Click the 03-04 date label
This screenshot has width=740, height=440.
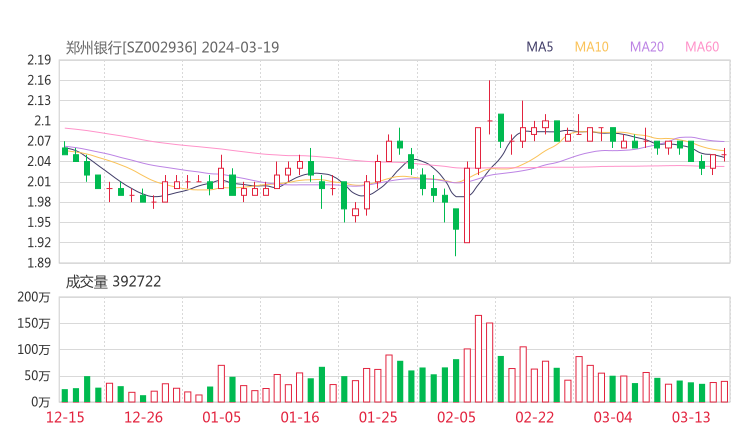(x=613, y=417)
